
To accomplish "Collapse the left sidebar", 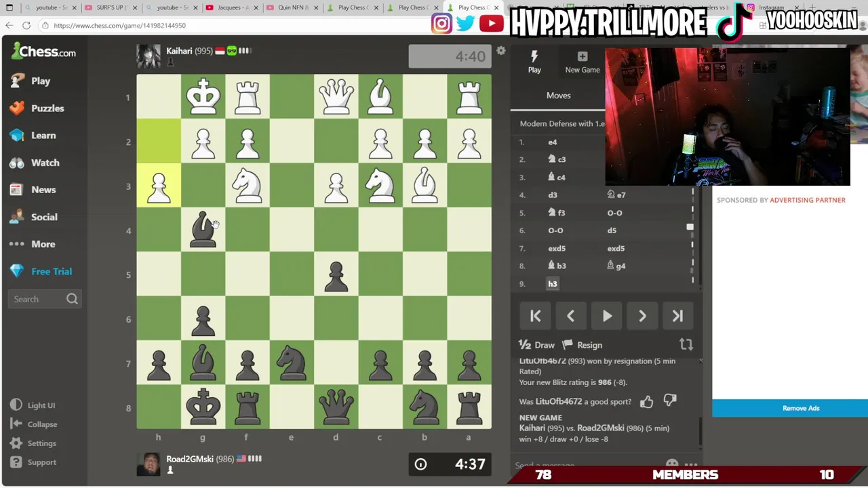I will (x=33, y=424).
